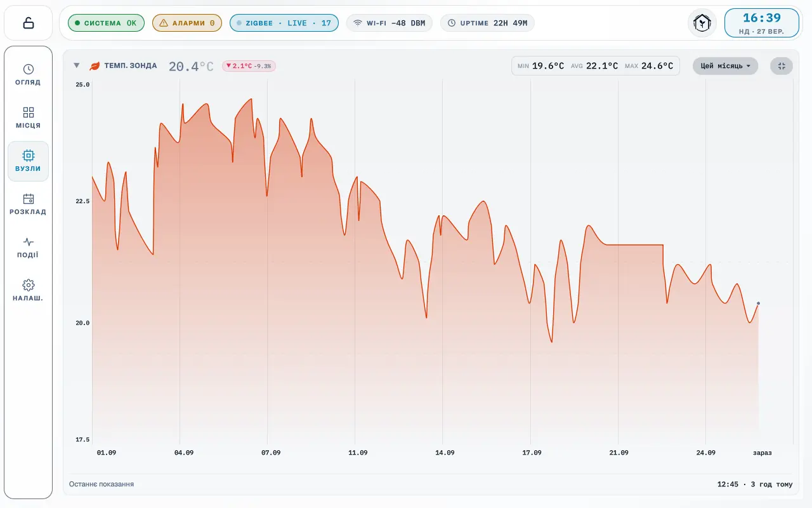Open the Цей місяць period dropdown

coord(725,66)
